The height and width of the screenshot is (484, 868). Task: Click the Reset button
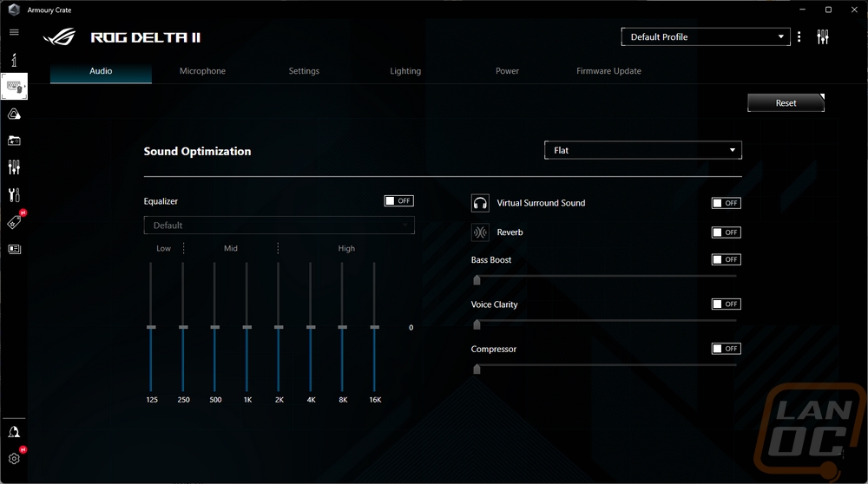tap(786, 103)
